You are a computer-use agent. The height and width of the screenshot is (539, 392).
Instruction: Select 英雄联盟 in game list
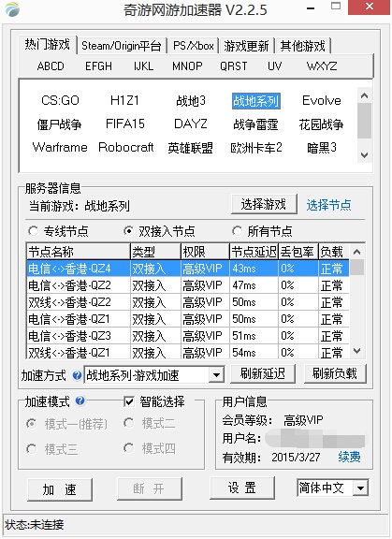(190, 148)
